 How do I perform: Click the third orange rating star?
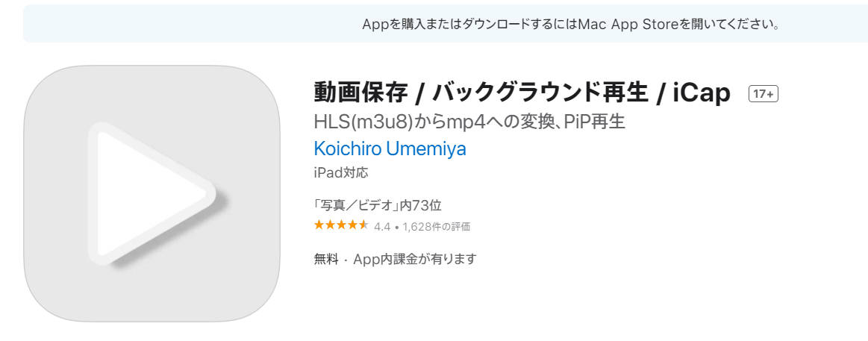point(341,225)
